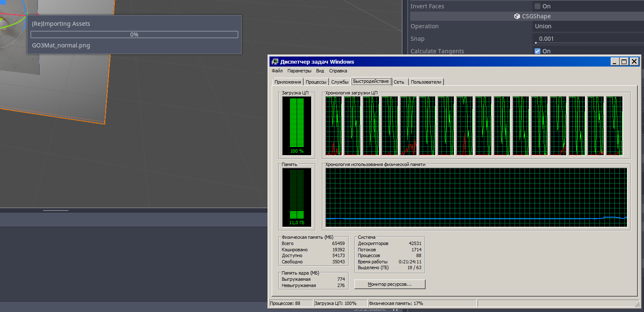Toggle the Invert Faces checkbox

click(x=537, y=6)
